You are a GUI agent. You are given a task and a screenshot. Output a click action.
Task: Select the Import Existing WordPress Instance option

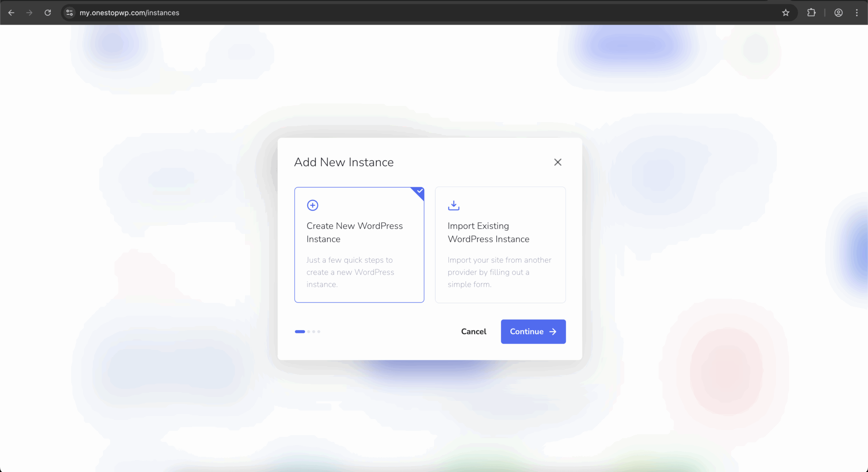500,245
